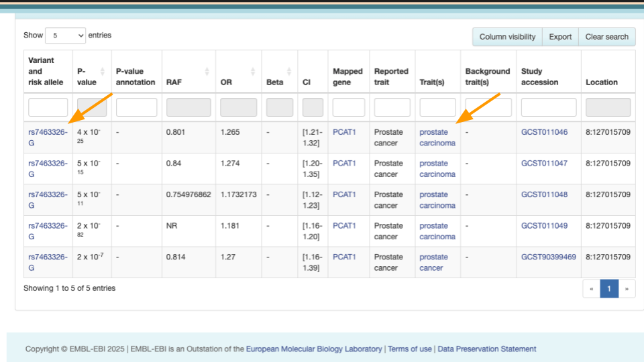The image size is (644, 362).
Task: Select CI cell [1.16-1.39]
Action: tap(313, 262)
